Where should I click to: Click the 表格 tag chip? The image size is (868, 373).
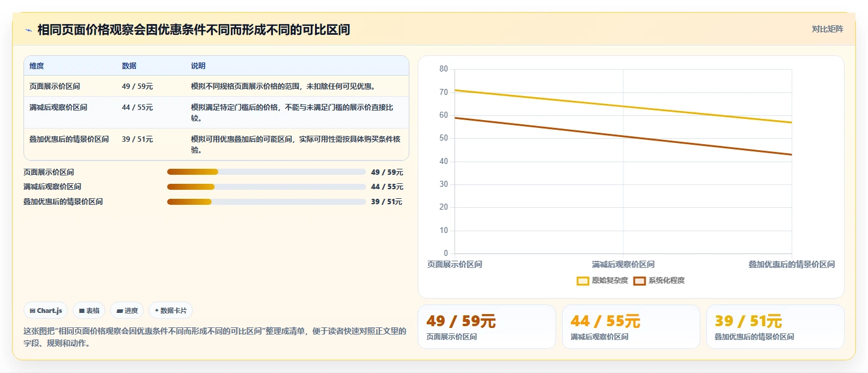pyautogui.click(x=89, y=311)
